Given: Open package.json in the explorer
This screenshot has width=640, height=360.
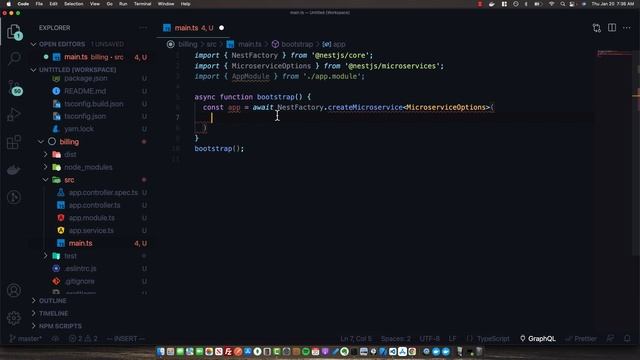Looking at the screenshot, I should (86, 78).
